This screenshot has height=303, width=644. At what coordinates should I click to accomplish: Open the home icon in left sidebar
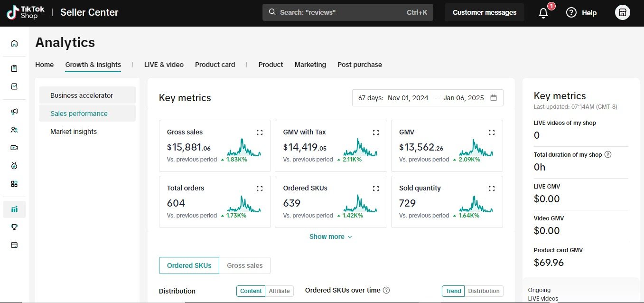tap(14, 43)
